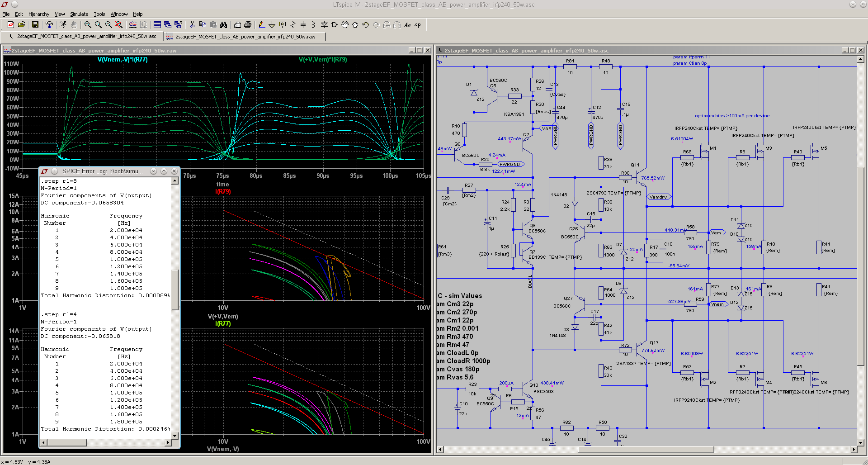Screen dimensions: 868x465
Task: Run the simulation
Action: pos(63,25)
